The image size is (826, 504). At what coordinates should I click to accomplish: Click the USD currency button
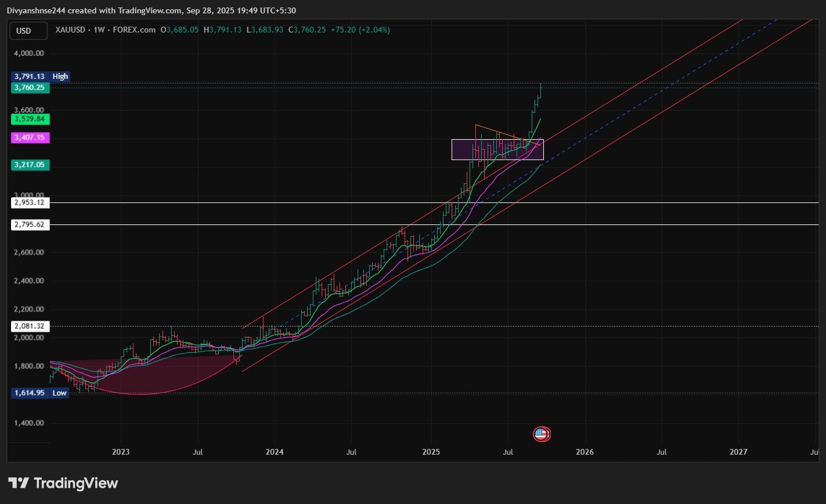pyautogui.click(x=28, y=31)
